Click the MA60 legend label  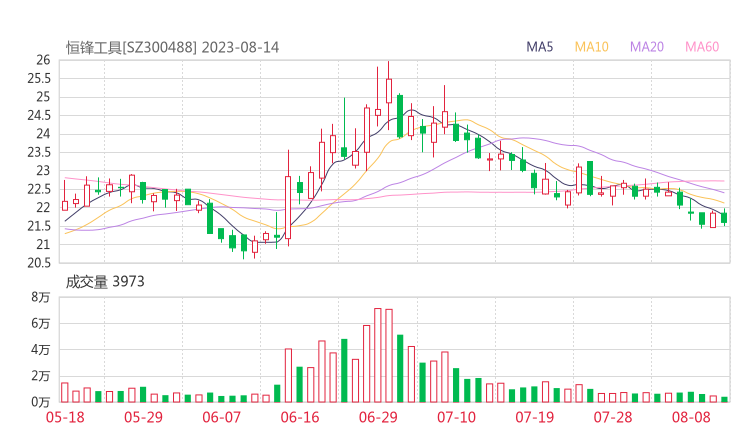[x=702, y=47]
